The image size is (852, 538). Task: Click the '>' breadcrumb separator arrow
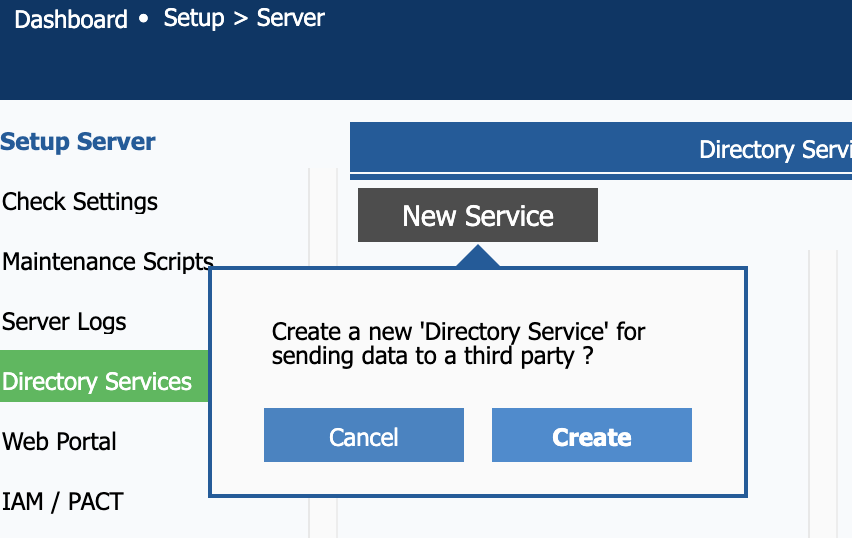point(240,19)
